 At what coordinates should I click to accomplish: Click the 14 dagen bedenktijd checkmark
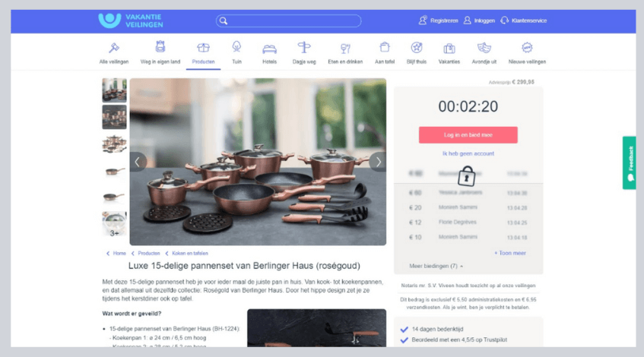tap(404, 329)
